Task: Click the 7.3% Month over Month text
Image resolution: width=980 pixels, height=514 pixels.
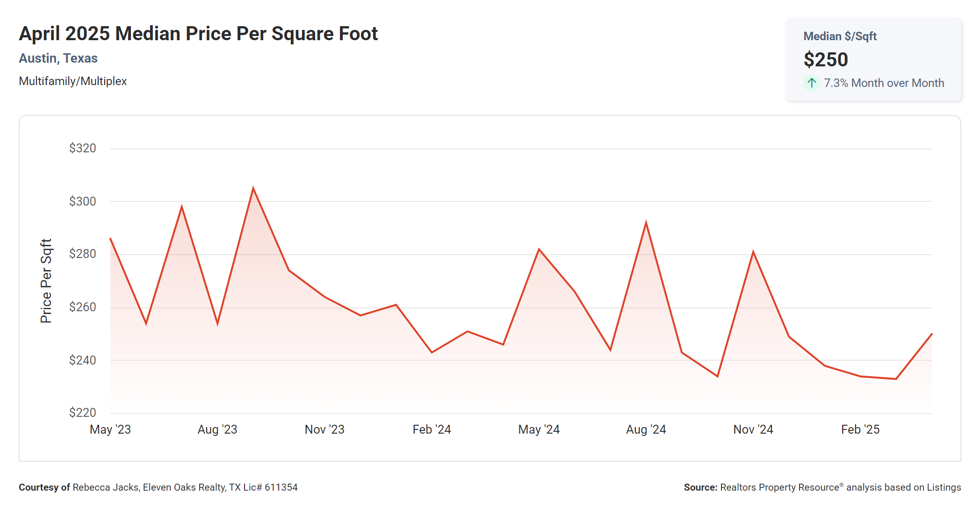Action: click(x=884, y=83)
